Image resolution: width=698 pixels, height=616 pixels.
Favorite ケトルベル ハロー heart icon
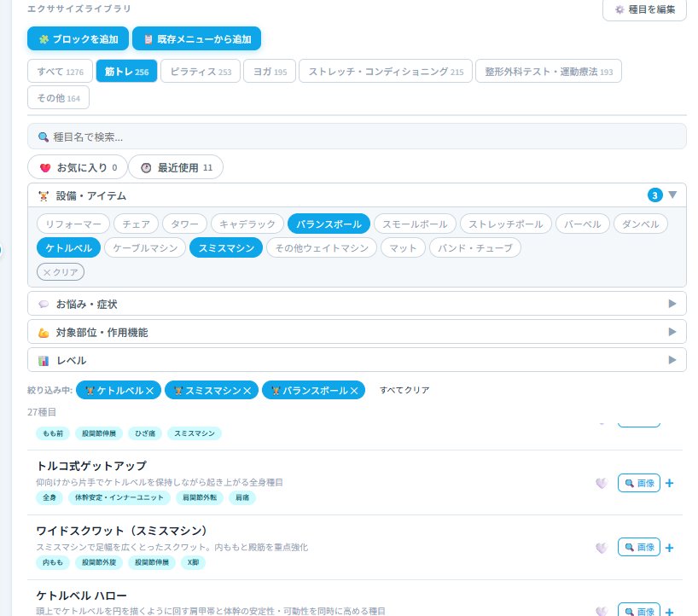602,612
